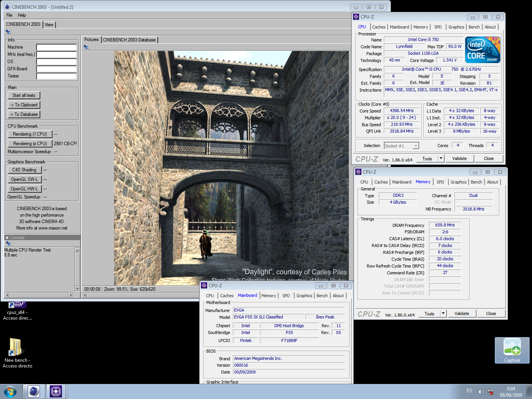Click the GFX-Board input field
Screen dimensions: 532x399
click(57, 69)
